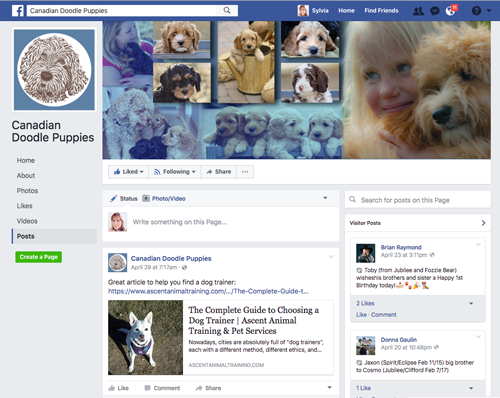Open the friend requests icon
The width and height of the screenshot is (500, 398).
coord(418,11)
